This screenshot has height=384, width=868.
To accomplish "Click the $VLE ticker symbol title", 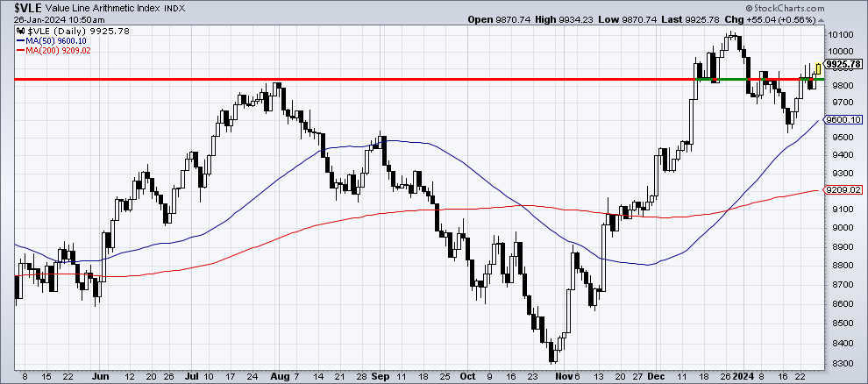I will coord(29,8).
